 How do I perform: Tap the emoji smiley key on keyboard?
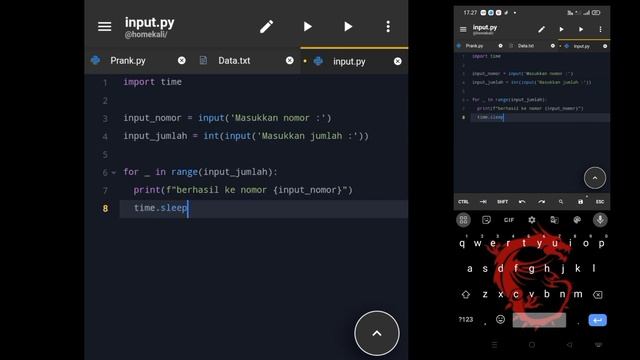[500, 319]
